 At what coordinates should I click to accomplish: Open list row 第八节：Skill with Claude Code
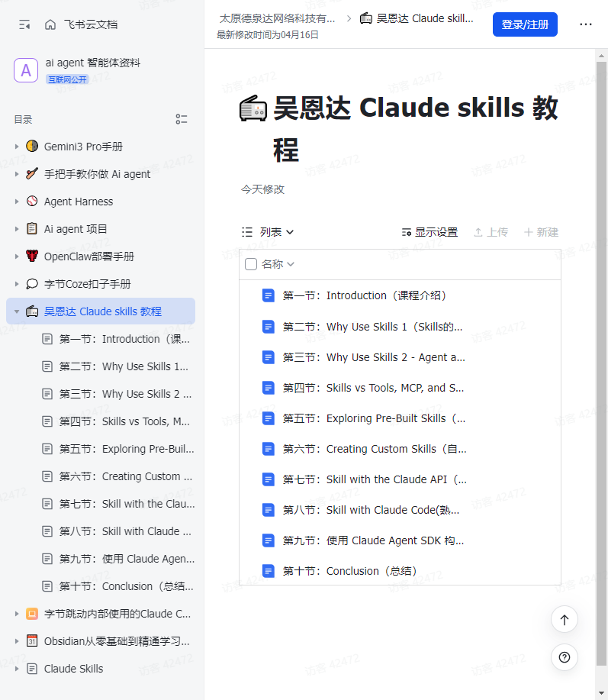click(401, 510)
